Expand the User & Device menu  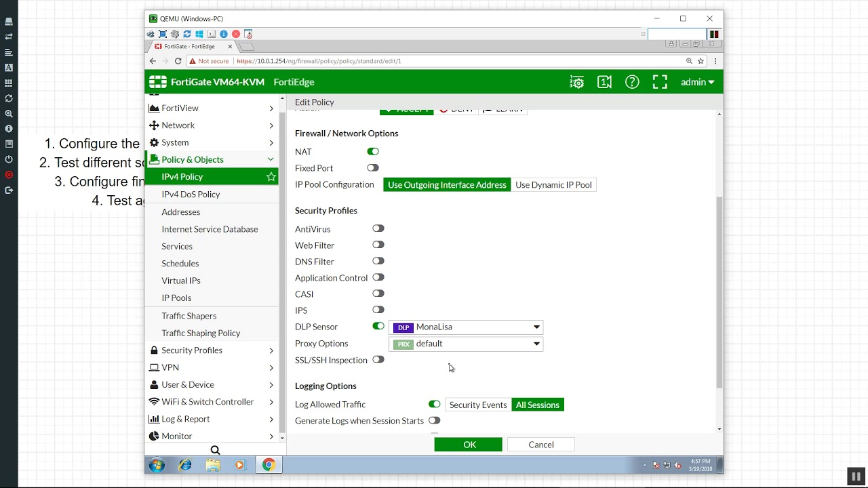(x=213, y=384)
